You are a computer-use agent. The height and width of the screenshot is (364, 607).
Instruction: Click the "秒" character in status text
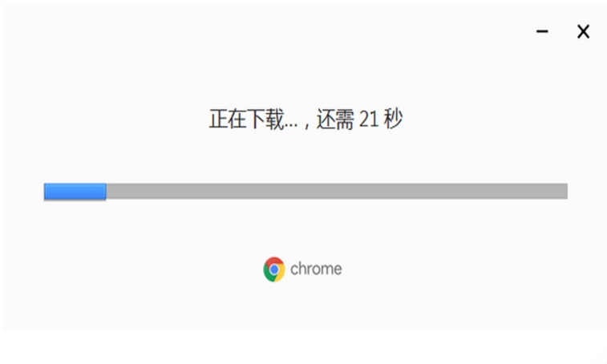click(x=394, y=119)
